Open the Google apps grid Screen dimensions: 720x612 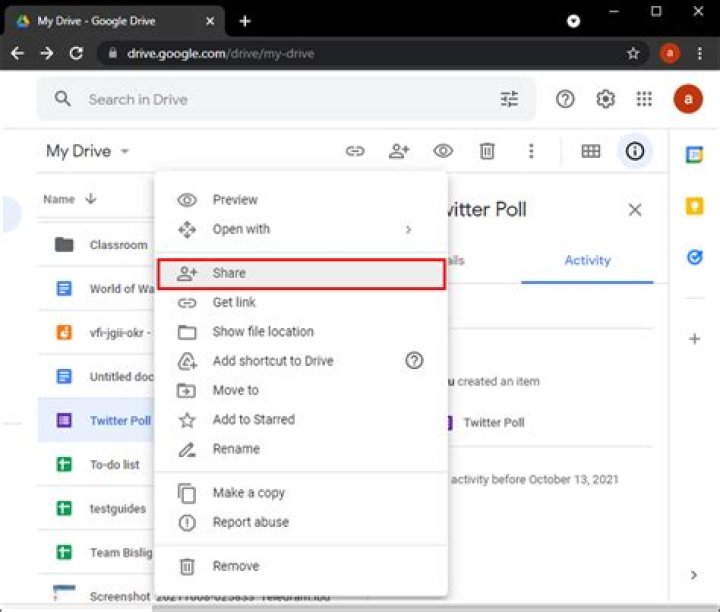point(645,99)
